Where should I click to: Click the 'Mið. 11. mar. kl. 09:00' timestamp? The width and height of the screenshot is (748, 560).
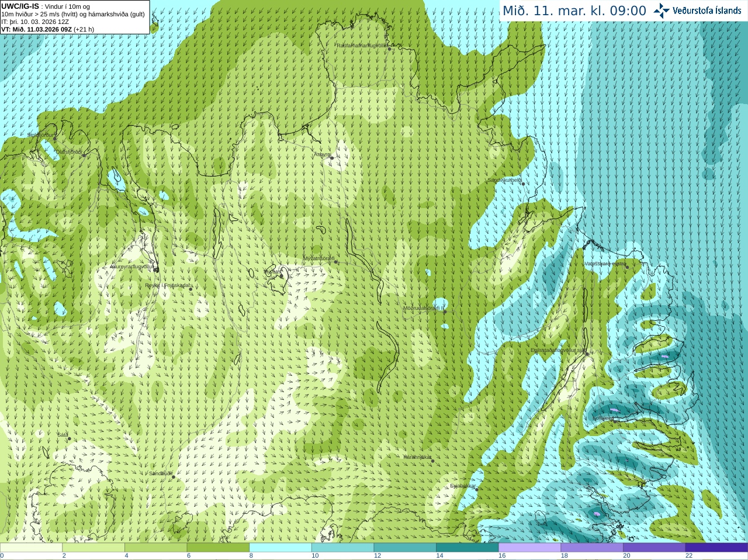click(574, 11)
